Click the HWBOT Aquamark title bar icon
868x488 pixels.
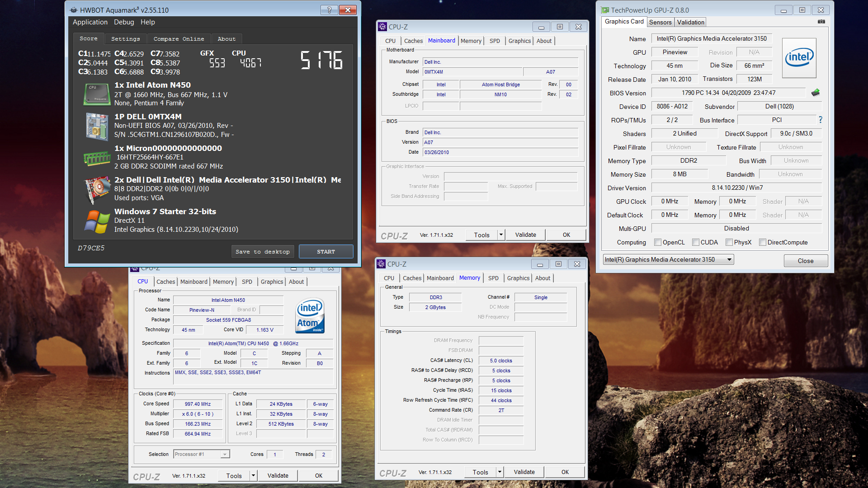pyautogui.click(x=74, y=10)
